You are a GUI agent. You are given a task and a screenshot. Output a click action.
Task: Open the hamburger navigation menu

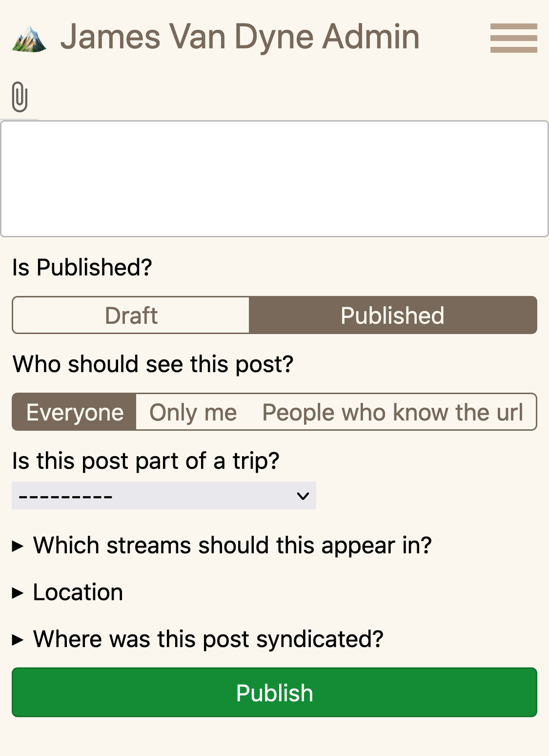[x=513, y=38]
